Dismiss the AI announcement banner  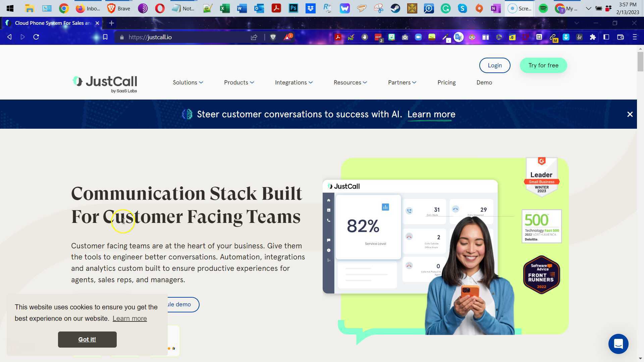pos(630,114)
